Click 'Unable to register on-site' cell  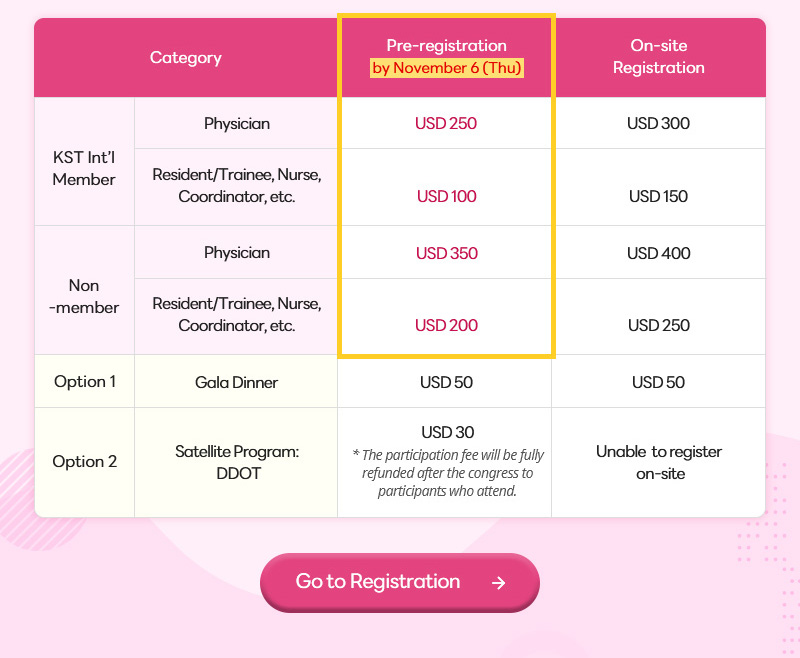tap(658, 462)
